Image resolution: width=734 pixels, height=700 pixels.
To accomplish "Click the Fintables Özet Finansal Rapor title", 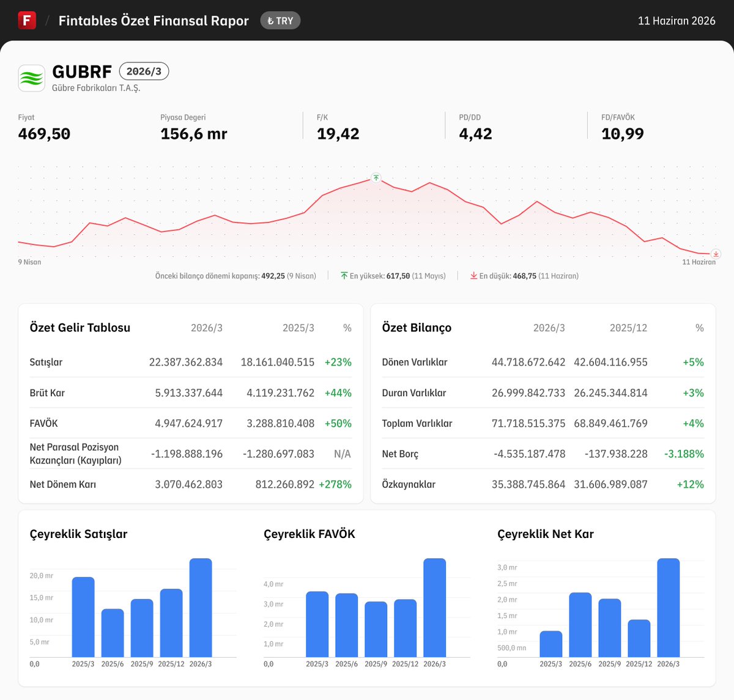I will [154, 21].
